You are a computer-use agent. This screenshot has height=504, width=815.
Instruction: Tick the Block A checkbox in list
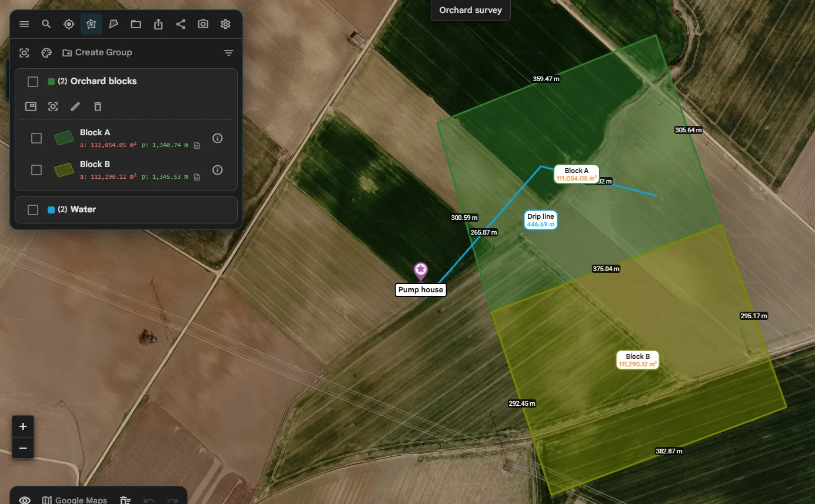[x=36, y=138]
